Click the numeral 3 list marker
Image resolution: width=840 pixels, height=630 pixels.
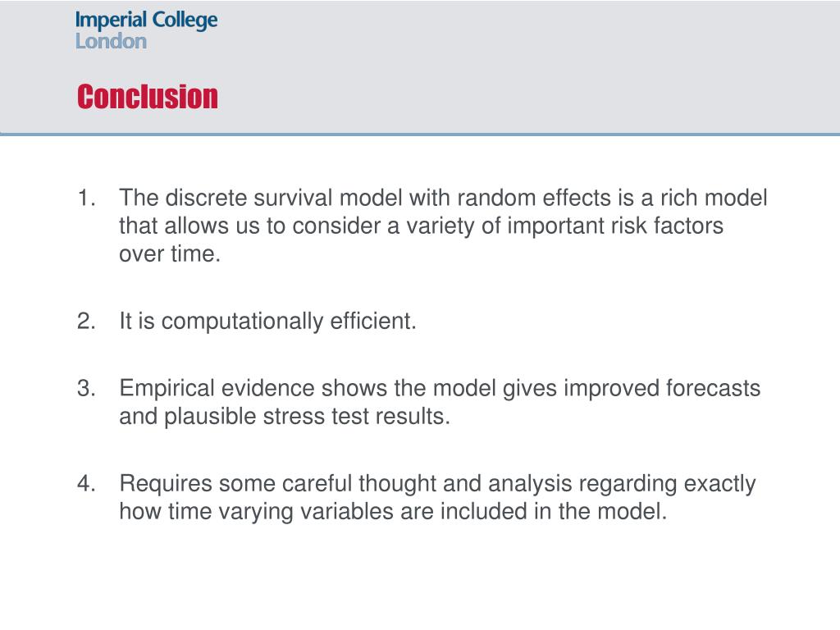point(86,388)
